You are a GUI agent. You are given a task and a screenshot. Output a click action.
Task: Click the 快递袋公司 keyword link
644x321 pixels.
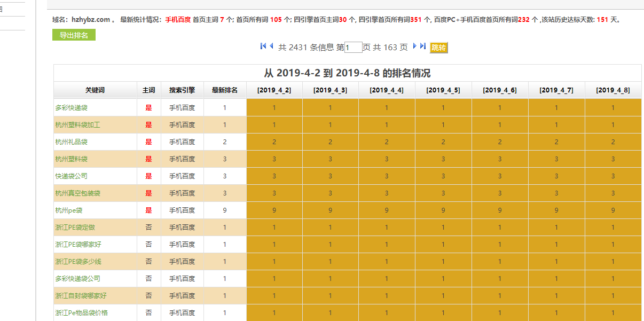pos(71,176)
